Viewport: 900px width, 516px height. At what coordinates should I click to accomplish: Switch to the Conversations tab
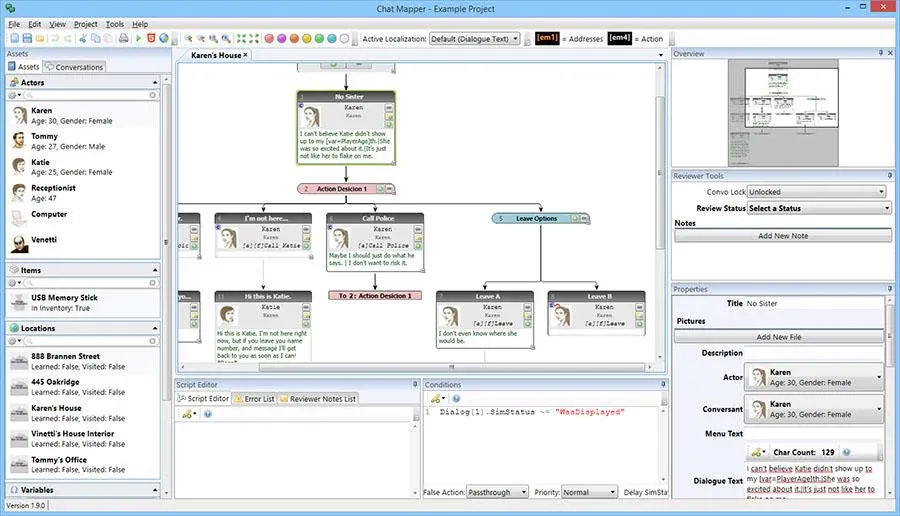click(74, 67)
